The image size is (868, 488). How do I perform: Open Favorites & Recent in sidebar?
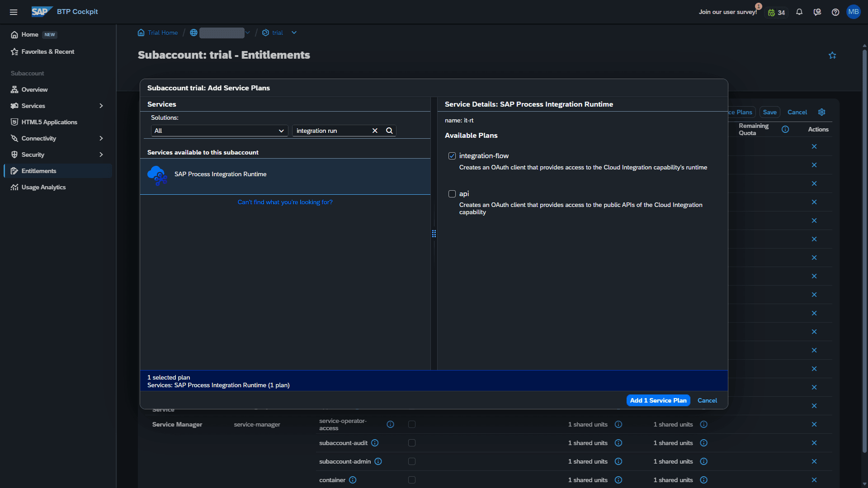click(x=58, y=52)
